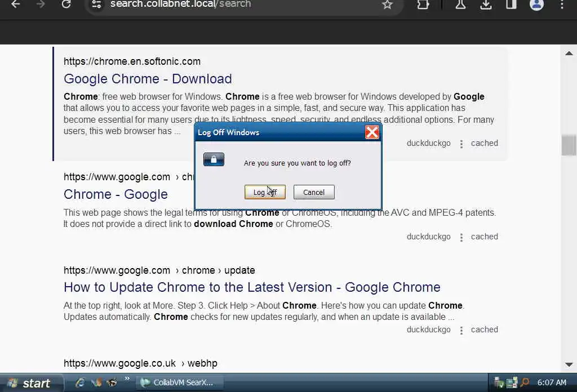Open the Google Chrome - Download result
Viewport: 577px width, 392px height.
(148, 79)
